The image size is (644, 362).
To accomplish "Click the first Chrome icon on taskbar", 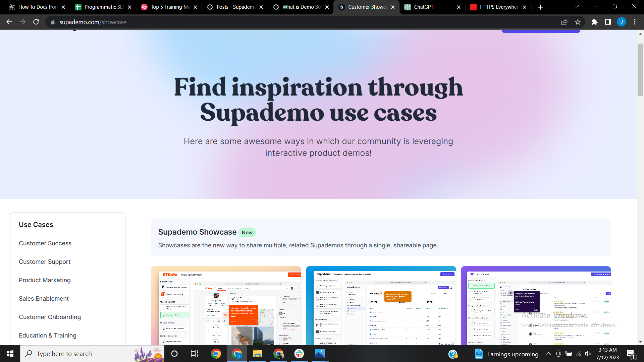I will [216, 354].
